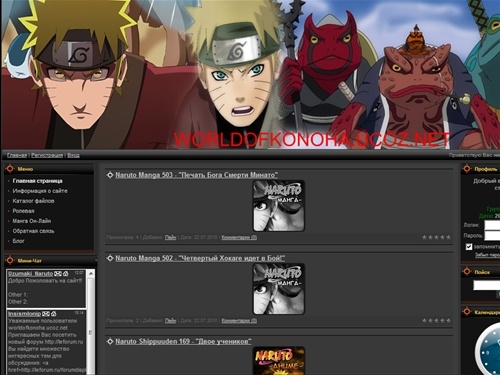Screen dimensions: 500x375
Task: Click the mail icon beside Insismionip
Action: point(46,314)
